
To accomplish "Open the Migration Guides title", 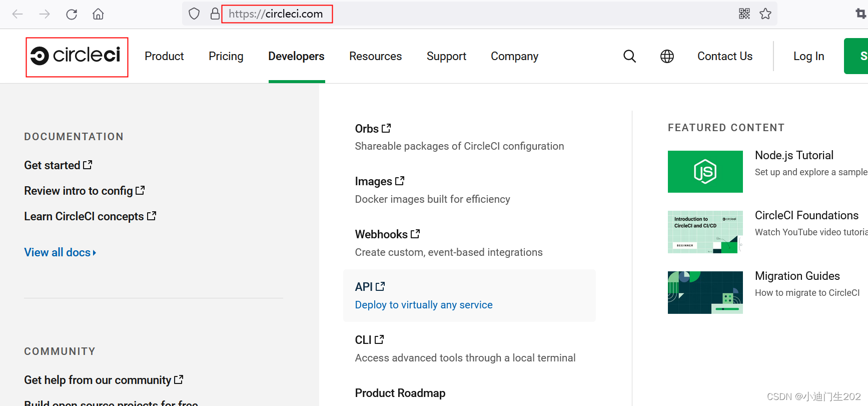I will click(x=797, y=276).
